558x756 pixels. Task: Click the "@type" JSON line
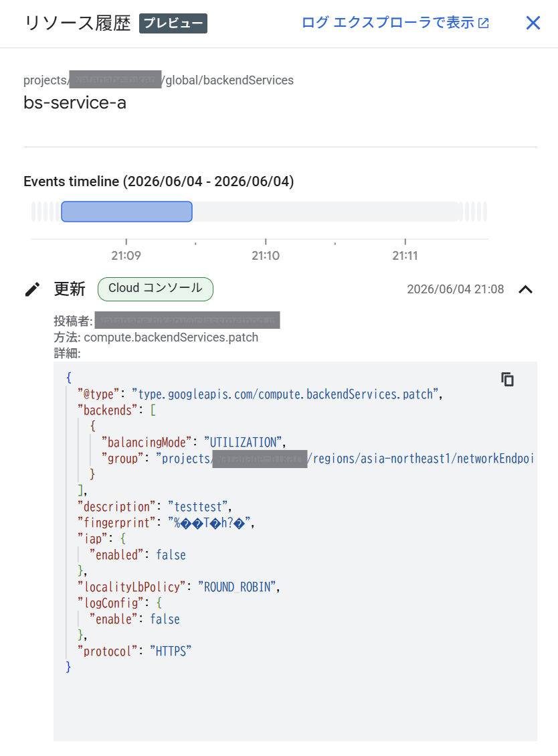[260, 394]
